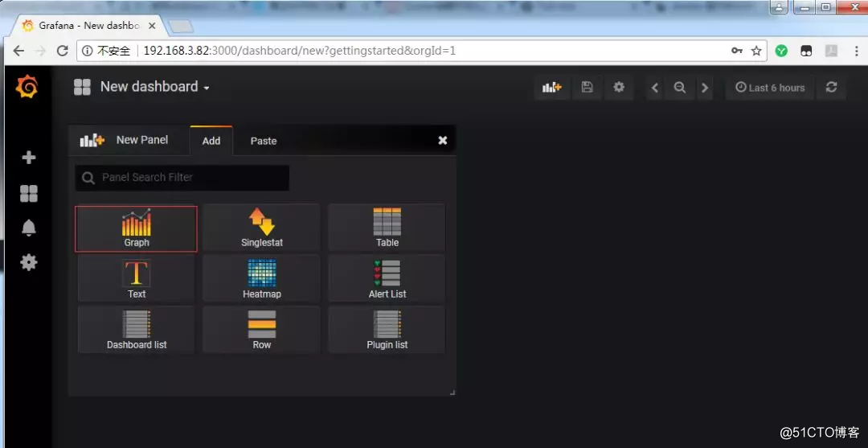The height and width of the screenshot is (448, 868).
Task: Open the Create plus menu in sidebar
Action: click(x=28, y=158)
